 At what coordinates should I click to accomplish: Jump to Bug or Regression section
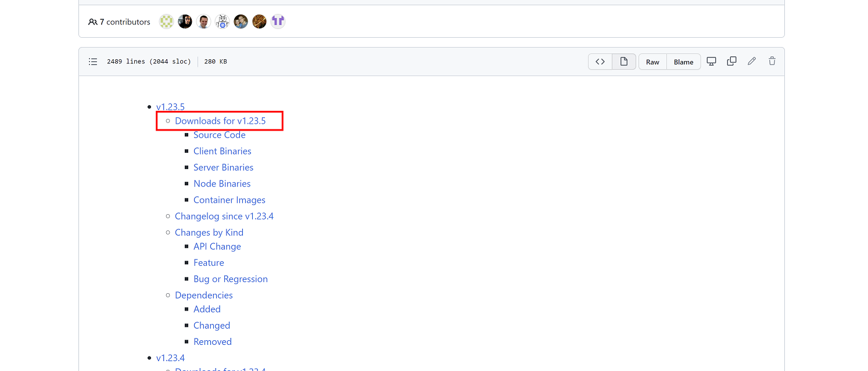pyautogui.click(x=231, y=279)
